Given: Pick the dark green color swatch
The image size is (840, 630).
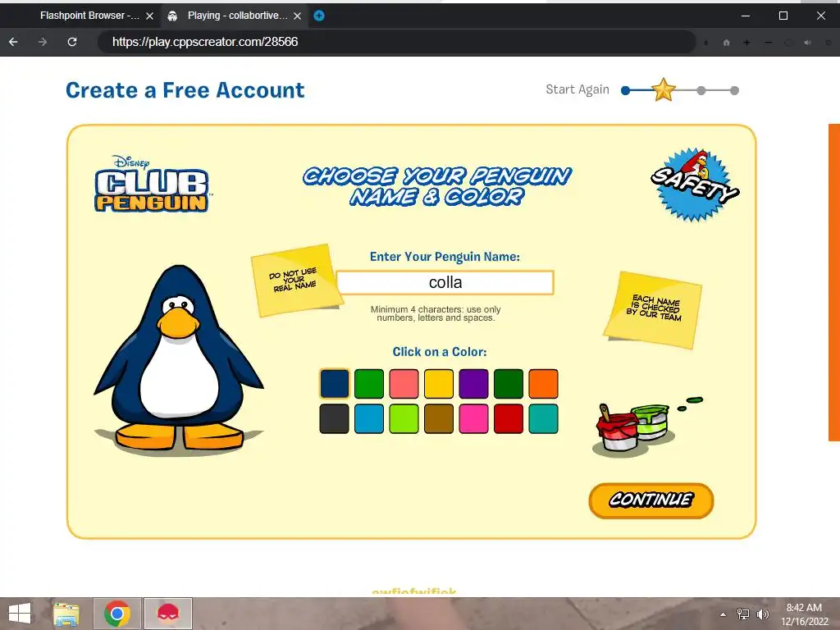Looking at the screenshot, I should point(509,384).
